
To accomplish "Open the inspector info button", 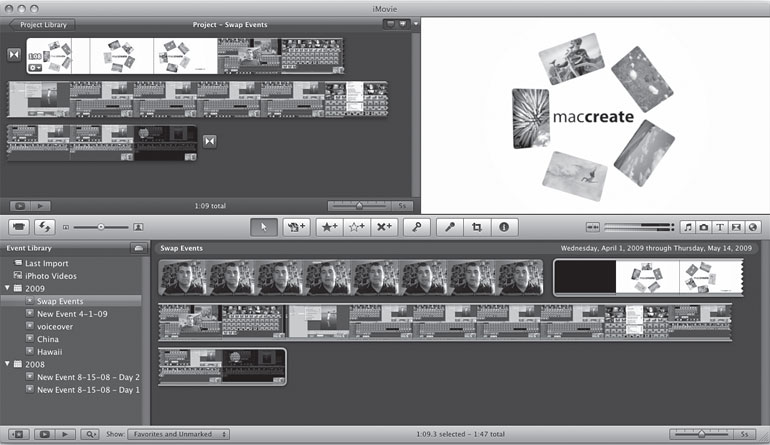I will (504, 227).
